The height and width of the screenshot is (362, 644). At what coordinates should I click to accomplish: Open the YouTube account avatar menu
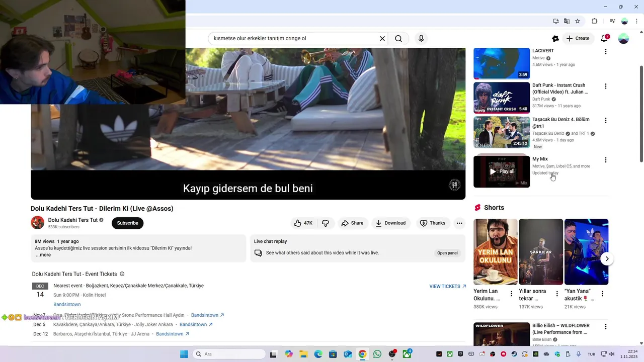[623, 38]
